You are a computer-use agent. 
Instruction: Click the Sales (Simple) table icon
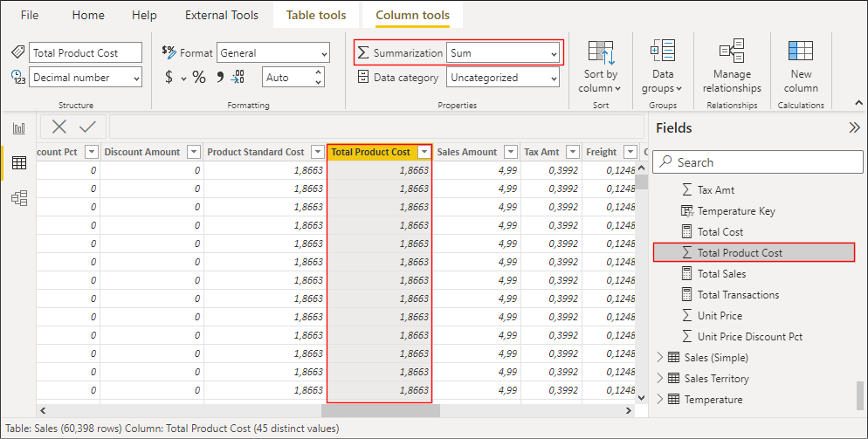673,358
